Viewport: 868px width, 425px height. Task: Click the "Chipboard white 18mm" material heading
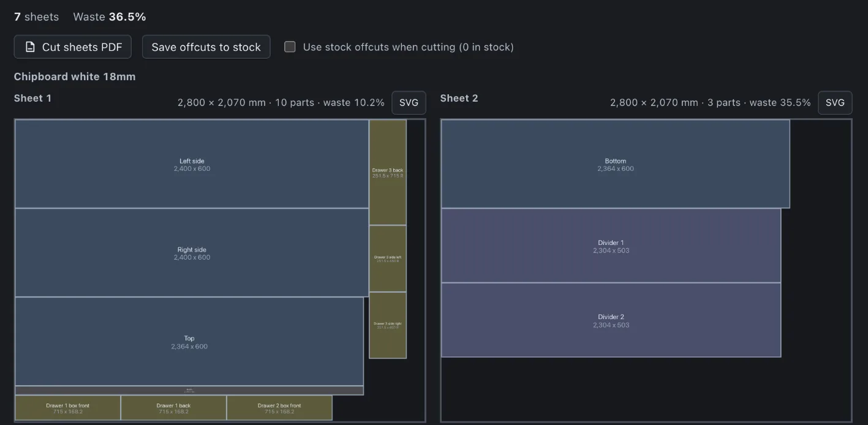coord(75,77)
